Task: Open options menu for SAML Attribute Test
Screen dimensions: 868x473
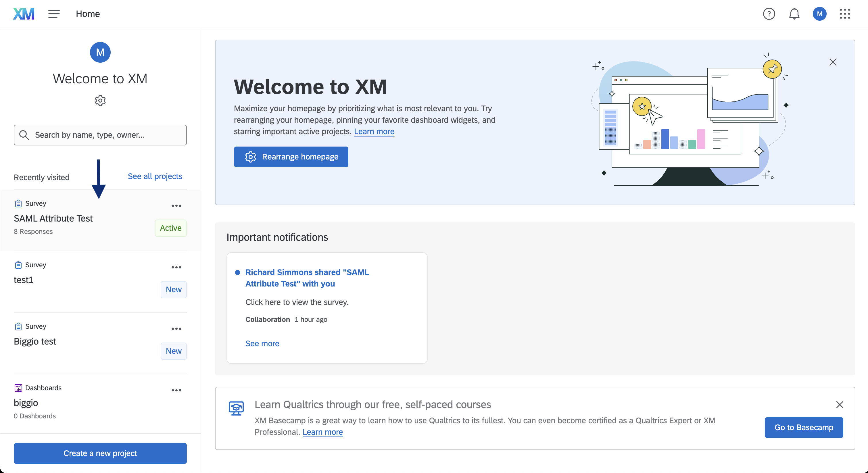Action: 176,205
